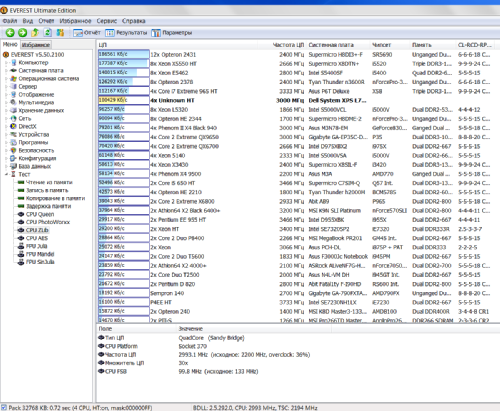Expand the Хранение данных tree node
The height and width of the screenshot is (411, 500).
click(x=6, y=111)
